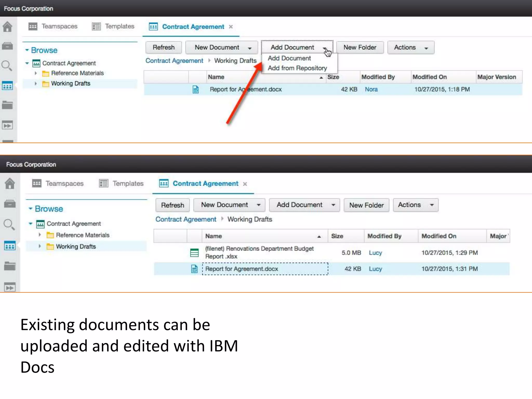Switch to Teamspaces tab in bottom screenshot

[x=58, y=183]
